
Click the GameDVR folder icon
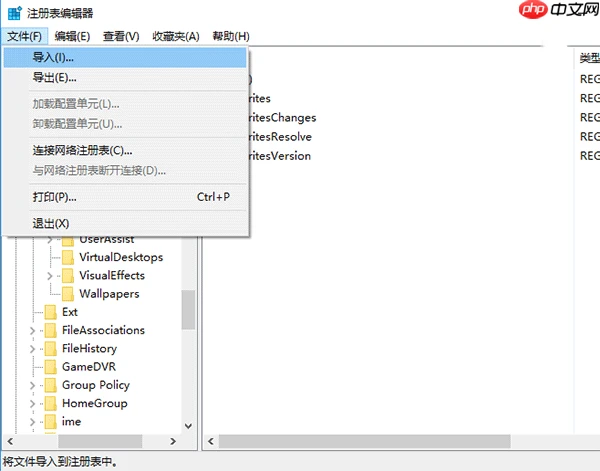pos(51,367)
